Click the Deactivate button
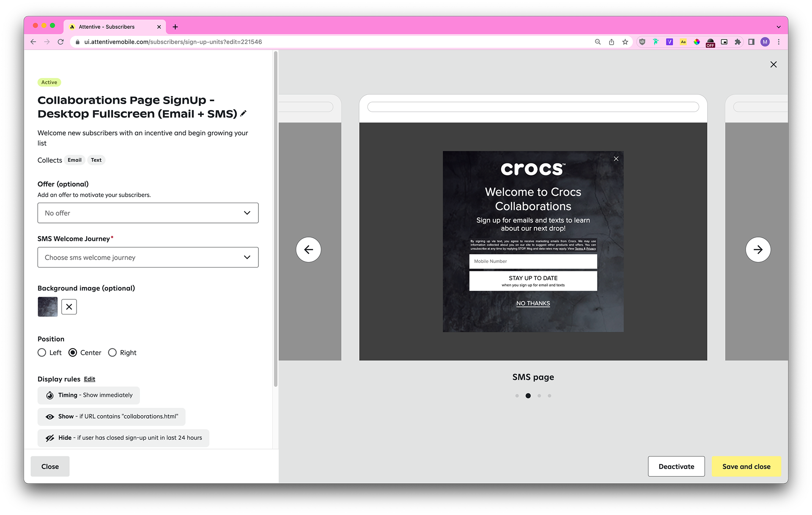 click(x=676, y=466)
